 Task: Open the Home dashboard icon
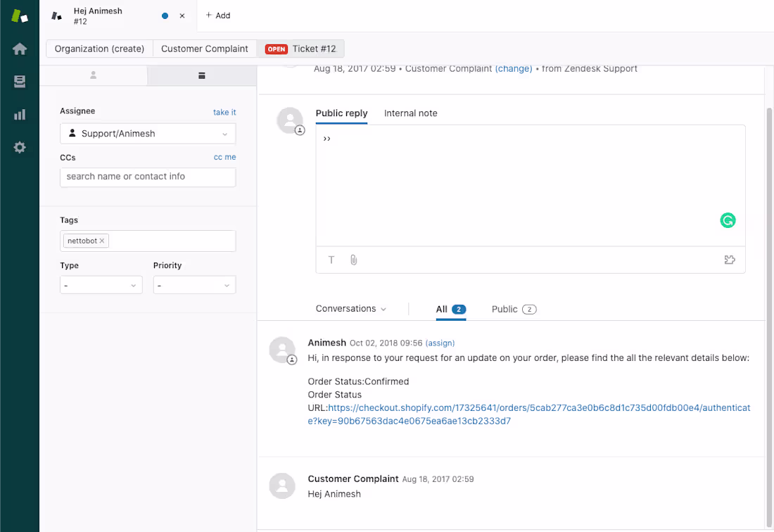tap(19, 49)
